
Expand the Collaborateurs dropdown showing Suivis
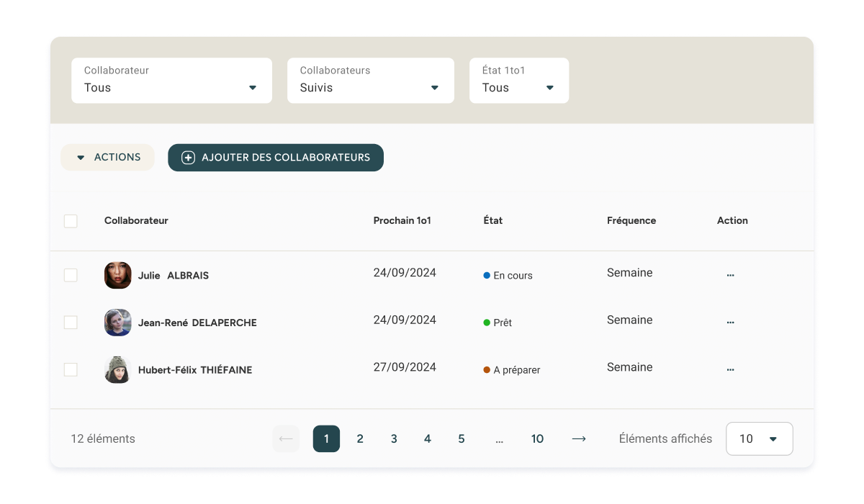coord(370,81)
